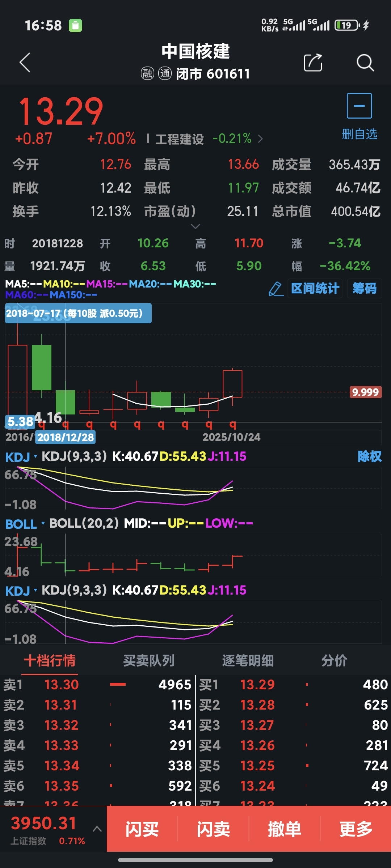391x868 pixels.
Task: Tap the large 13.29 current price
Action: click(x=61, y=111)
